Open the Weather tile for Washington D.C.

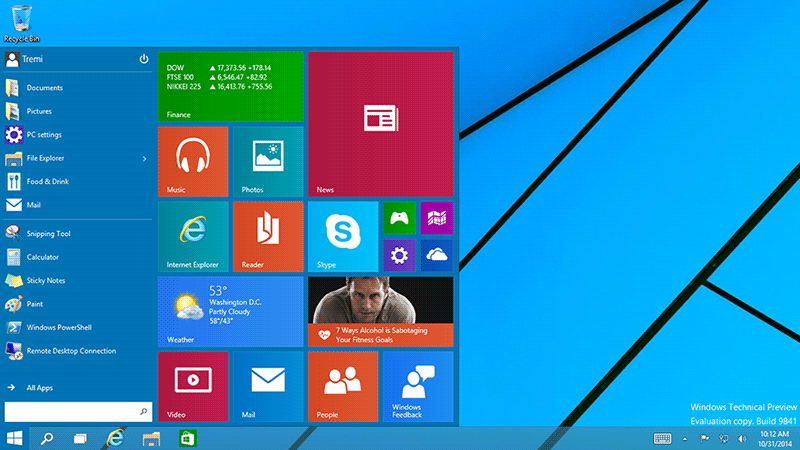click(231, 312)
